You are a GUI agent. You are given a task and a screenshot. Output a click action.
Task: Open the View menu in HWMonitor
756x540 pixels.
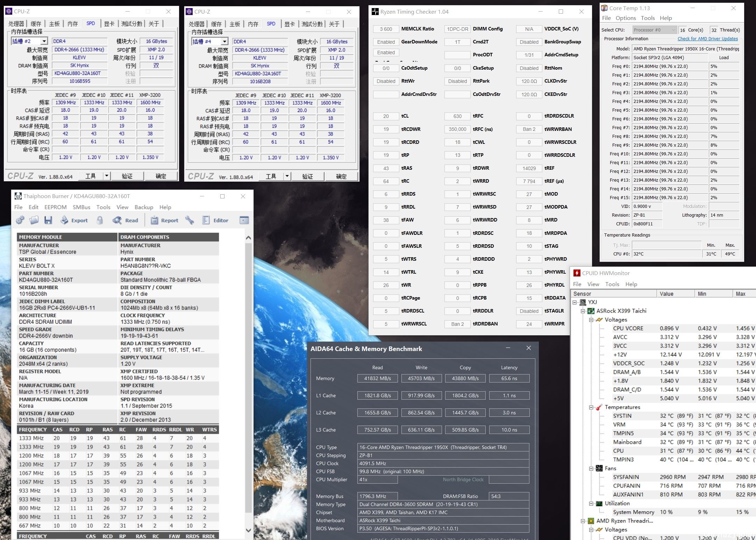coord(593,284)
